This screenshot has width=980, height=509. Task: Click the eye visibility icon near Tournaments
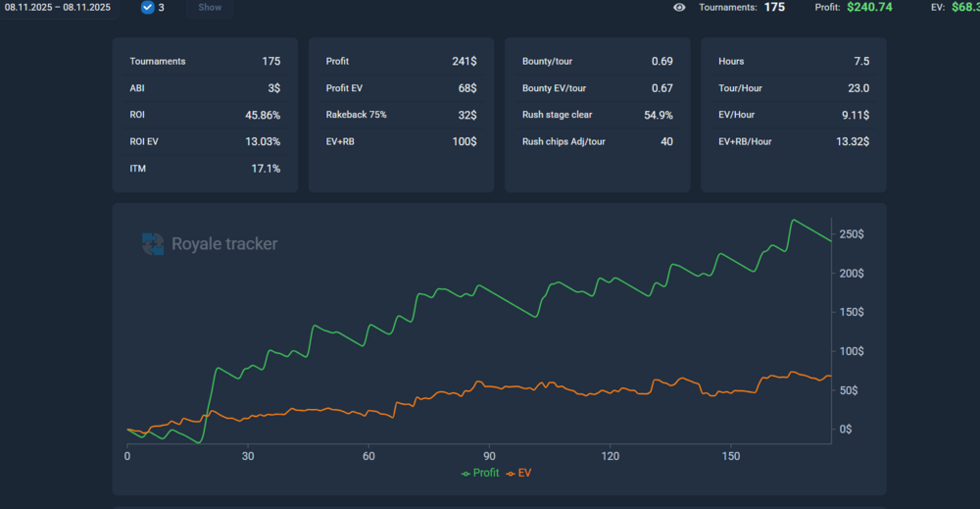[x=679, y=7]
